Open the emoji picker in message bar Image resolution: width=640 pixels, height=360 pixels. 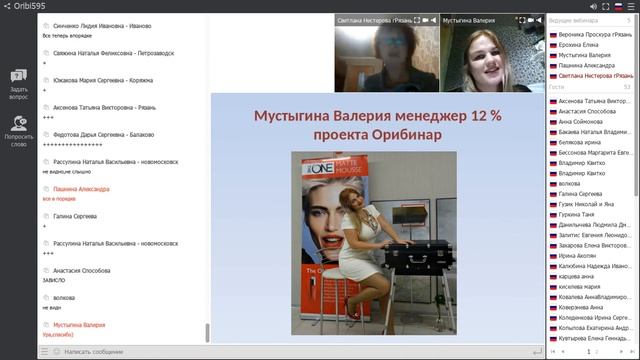click(56, 351)
